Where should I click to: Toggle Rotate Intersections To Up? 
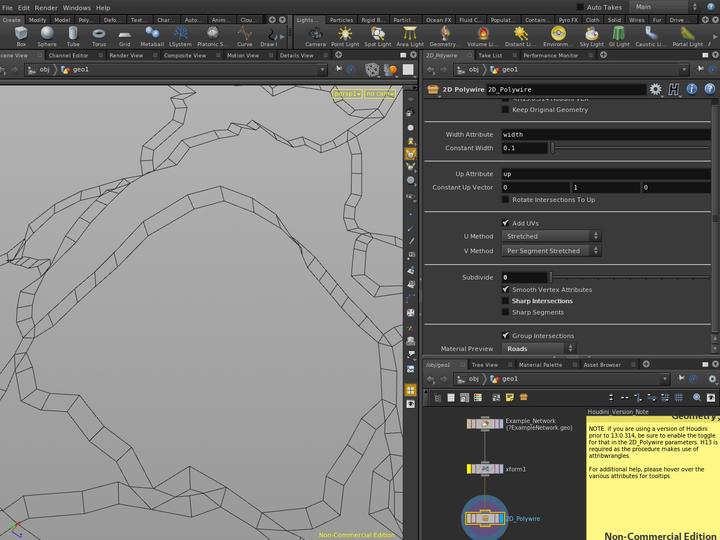click(x=505, y=199)
